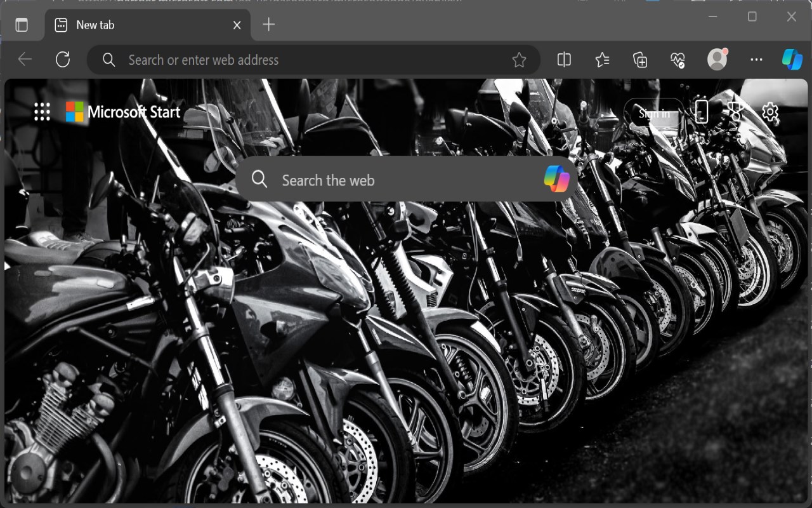Open Browser essentials heart icon

click(678, 60)
